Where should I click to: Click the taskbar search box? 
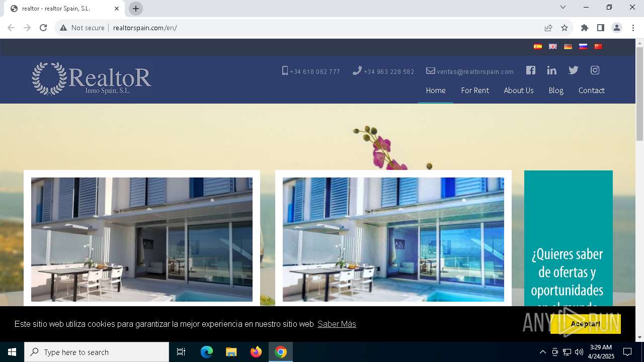point(97,352)
